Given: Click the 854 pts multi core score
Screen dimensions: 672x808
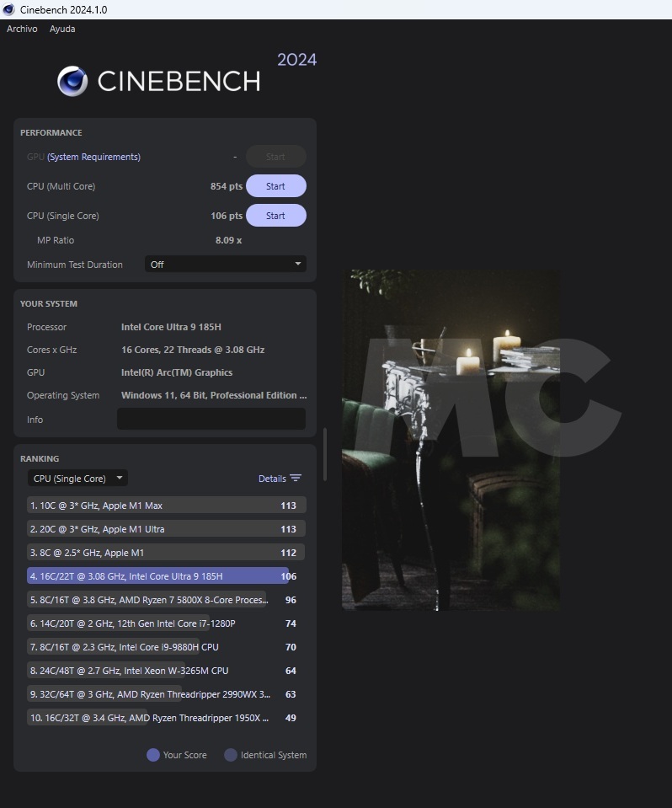Looking at the screenshot, I should (226, 186).
